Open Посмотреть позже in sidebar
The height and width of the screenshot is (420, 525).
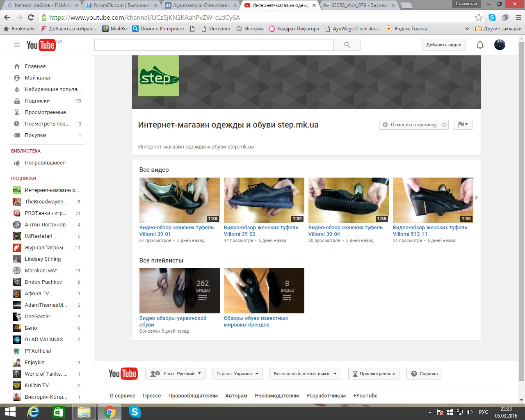[x=47, y=123]
